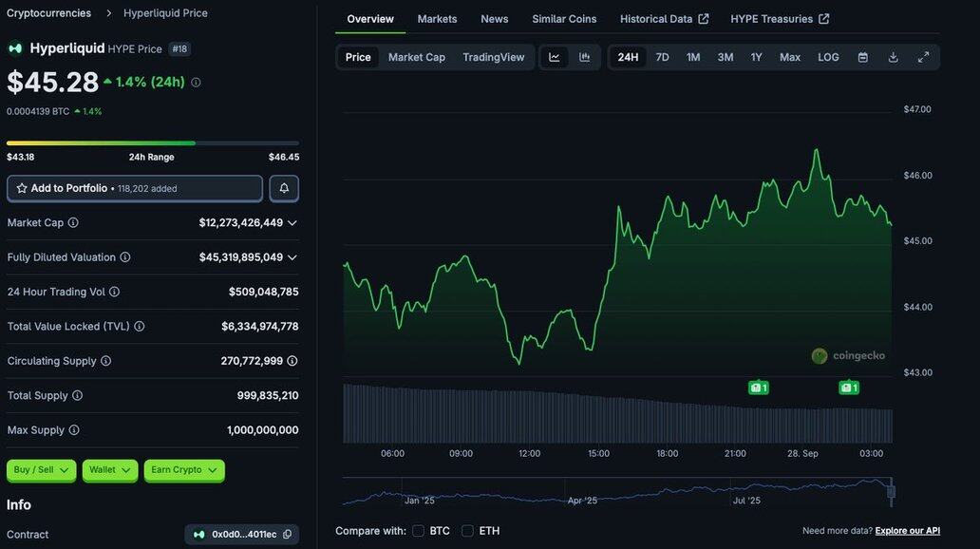Image resolution: width=980 pixels, height=549 pixels.
Task: Go to the Similar Coins tab
Action: [564, 19]
